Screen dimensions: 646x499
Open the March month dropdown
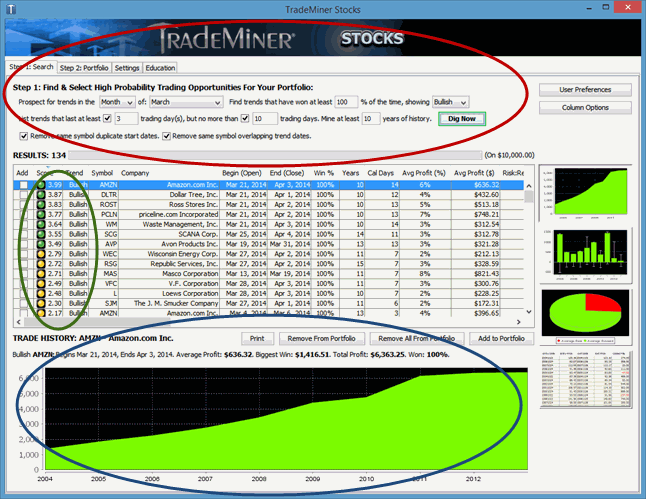[186, 102]
